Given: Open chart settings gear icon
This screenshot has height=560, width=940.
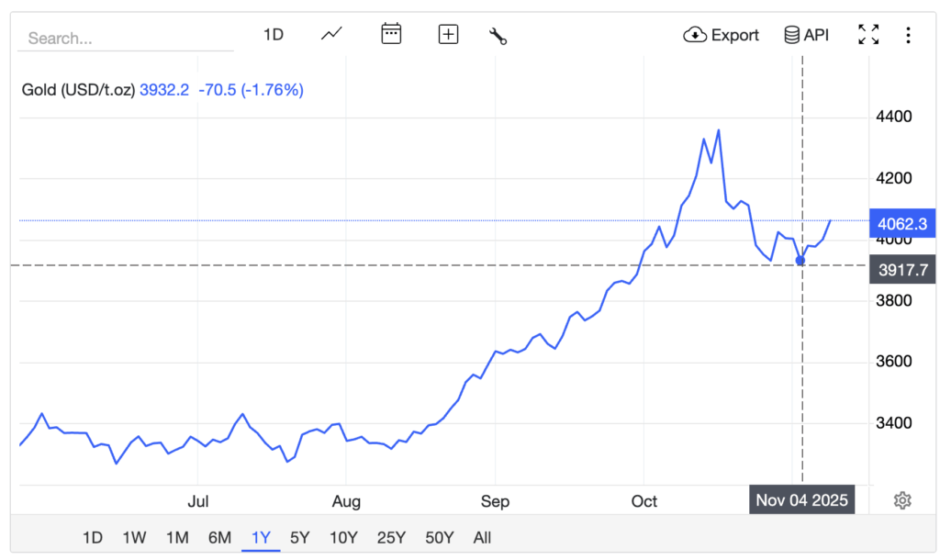Looking at the screenshot, I should pos(902,500).
